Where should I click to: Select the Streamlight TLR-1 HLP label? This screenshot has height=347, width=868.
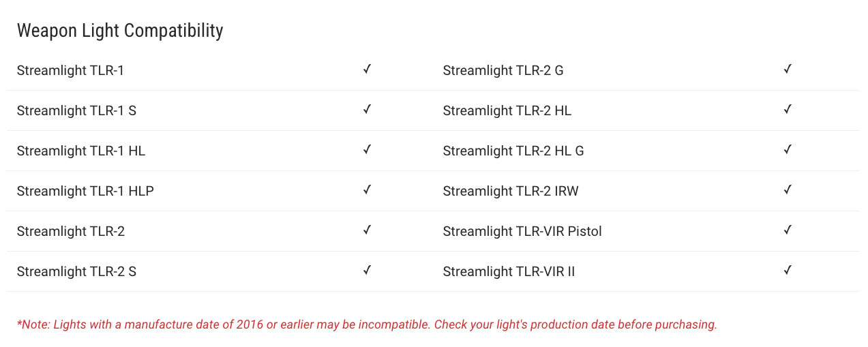85,191
